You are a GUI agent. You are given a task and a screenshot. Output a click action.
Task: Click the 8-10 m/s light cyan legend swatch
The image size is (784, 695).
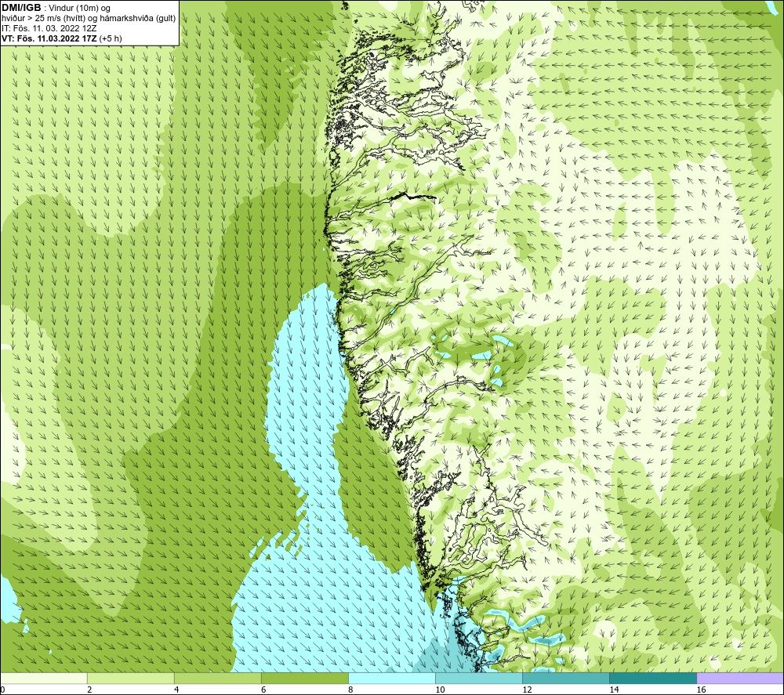(392, 679)
